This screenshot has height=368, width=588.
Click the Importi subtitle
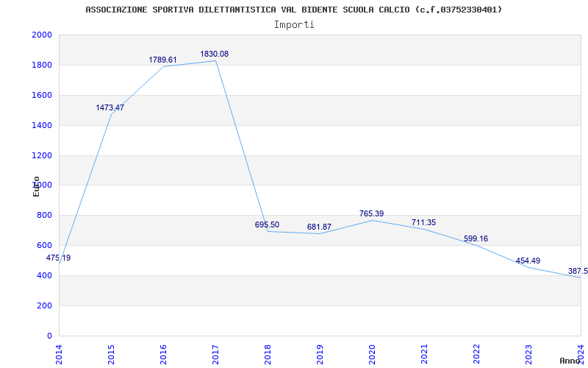(294, 25)
